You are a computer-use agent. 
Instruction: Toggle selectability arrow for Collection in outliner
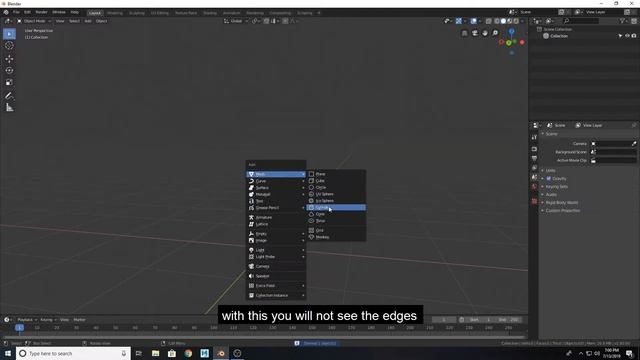620,36
